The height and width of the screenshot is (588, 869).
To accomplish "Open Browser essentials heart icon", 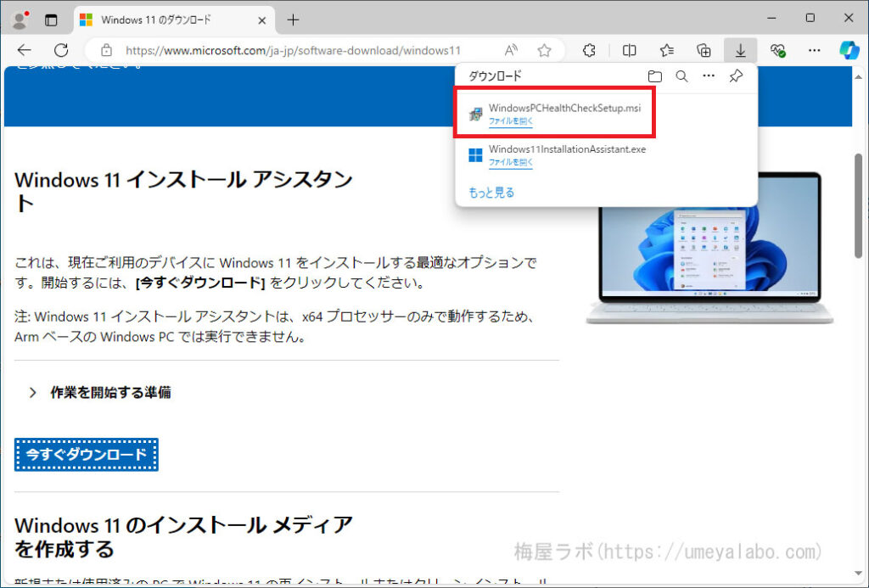I will click(777, 50).
